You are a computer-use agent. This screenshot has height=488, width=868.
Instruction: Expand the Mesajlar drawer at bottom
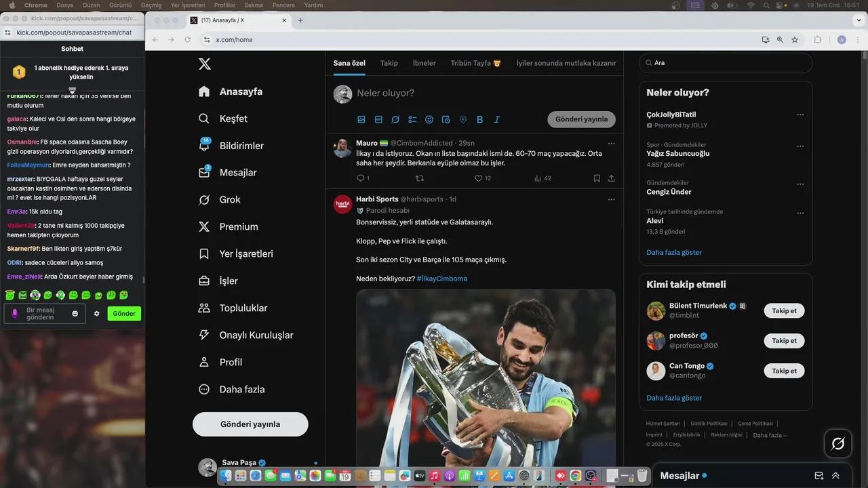(835, 476)
